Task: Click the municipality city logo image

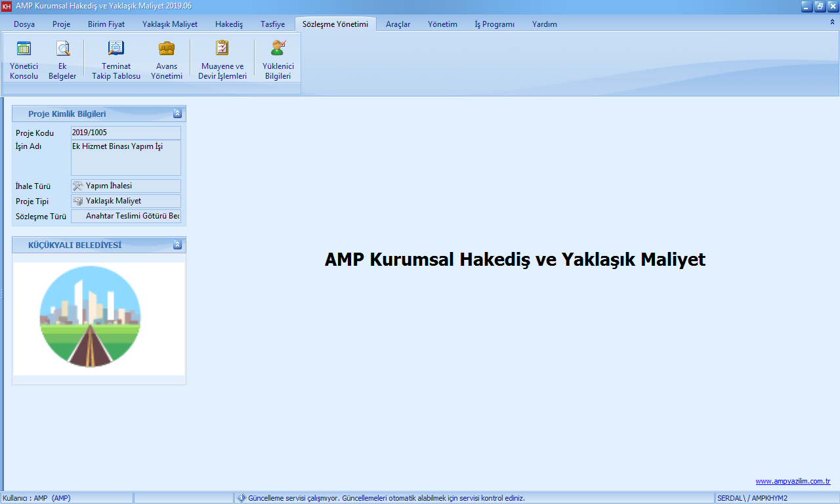Action: [x=90, y=316]
